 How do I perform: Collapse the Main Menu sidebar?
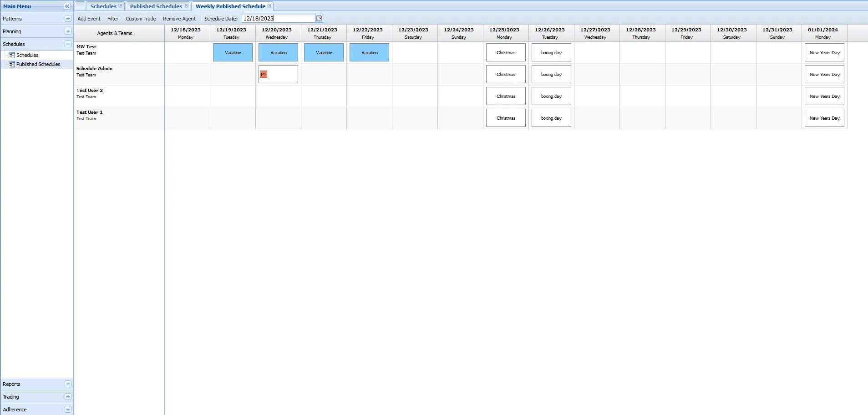[67, 6]
